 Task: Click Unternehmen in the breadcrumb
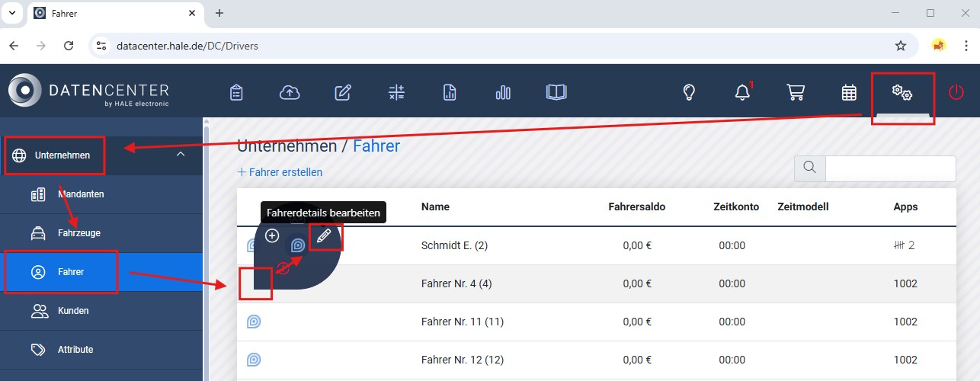tap(287, 146)
